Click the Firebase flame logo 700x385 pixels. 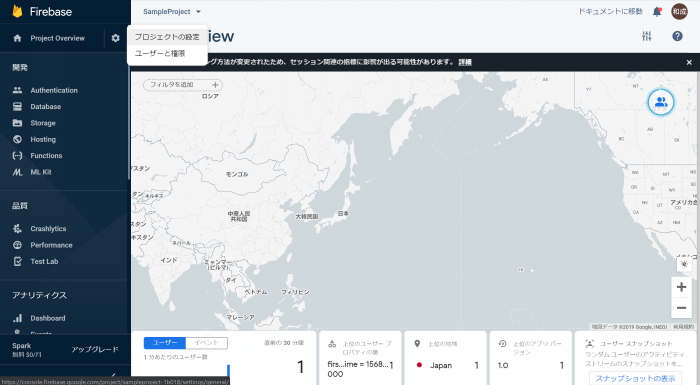(17, 11)
